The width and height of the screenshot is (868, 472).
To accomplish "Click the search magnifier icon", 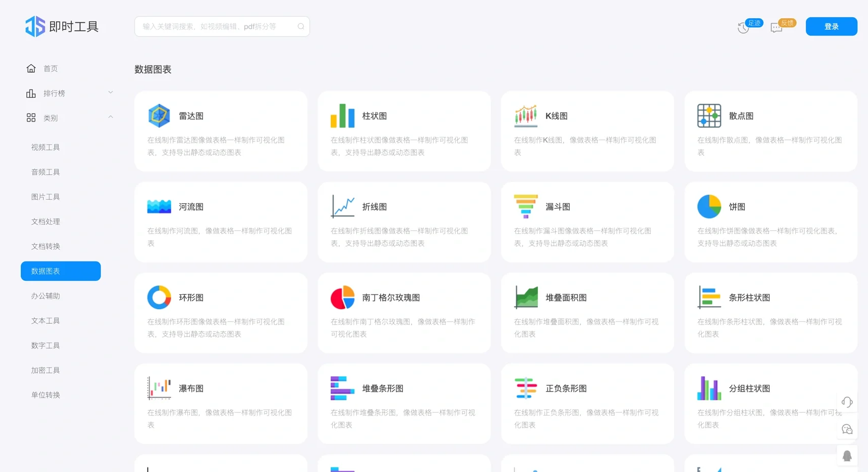I will pos(301,26).
